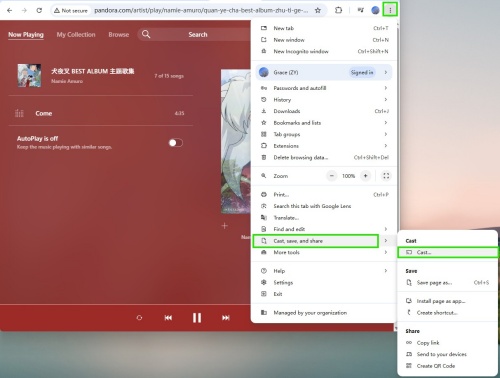This screenshot has height=378, width=500.
Task: Open the album cover thumbnail
Action: point(29,76)
